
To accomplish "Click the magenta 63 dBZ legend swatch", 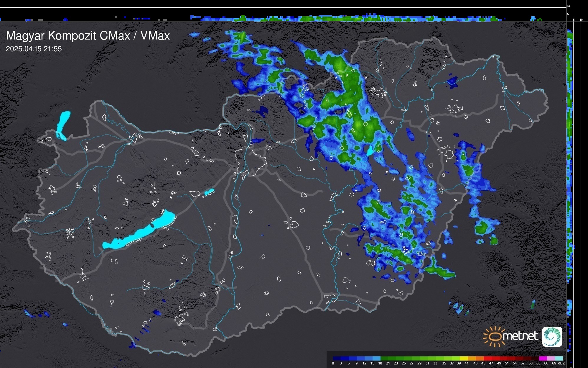I will click(543, 358).
